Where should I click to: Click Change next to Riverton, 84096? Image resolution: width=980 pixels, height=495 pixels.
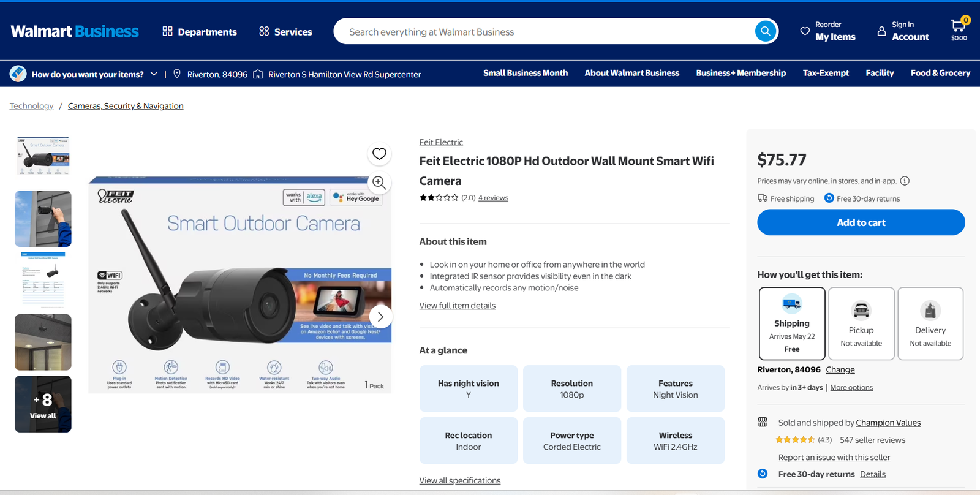coord(840,369)
